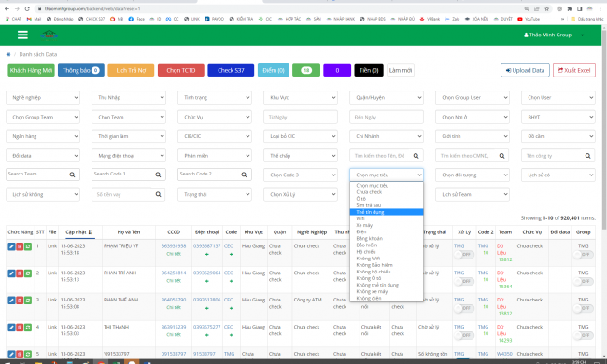Screen dimensions: 607x364
Task: Go to home via breadcrumb house icon
Action: [x=8, y=54]
